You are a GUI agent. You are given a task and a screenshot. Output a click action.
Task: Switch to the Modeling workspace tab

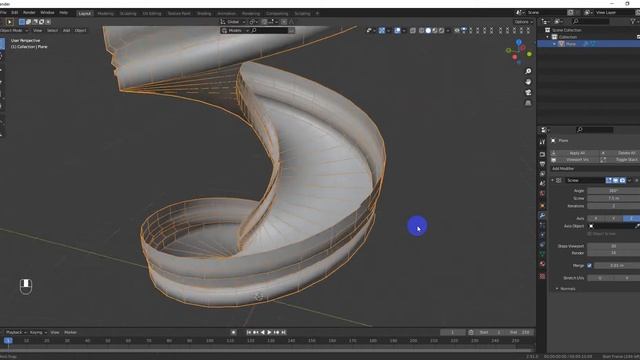105,13
